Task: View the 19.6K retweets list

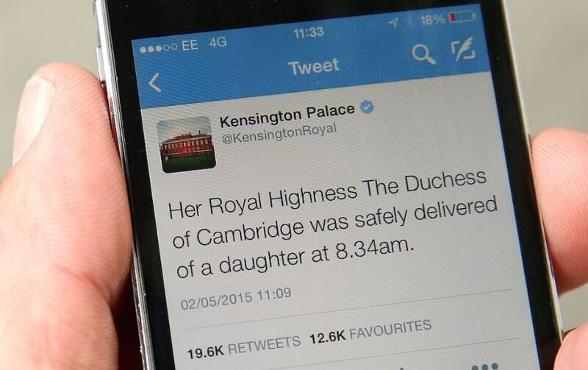Action: 244,347
